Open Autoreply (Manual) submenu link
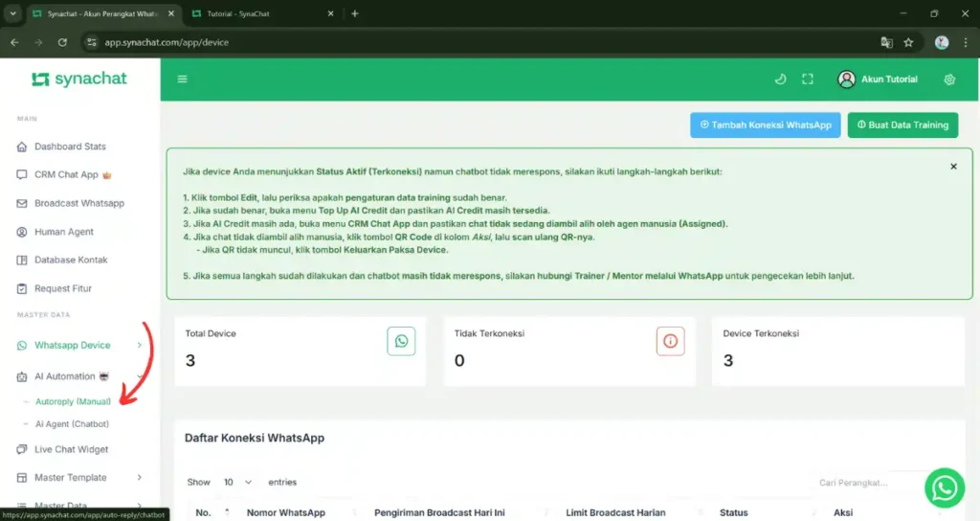980x521 pixels. point(73,401)
